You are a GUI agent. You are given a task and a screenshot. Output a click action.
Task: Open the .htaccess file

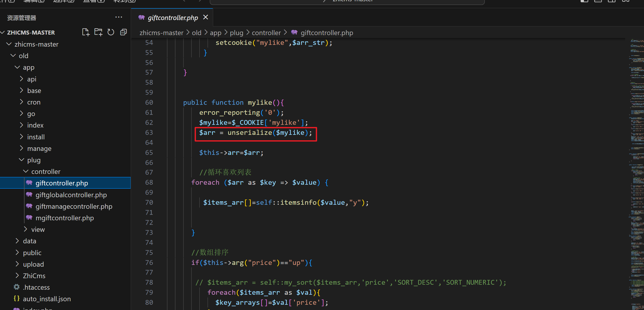[x=36, y=287]
